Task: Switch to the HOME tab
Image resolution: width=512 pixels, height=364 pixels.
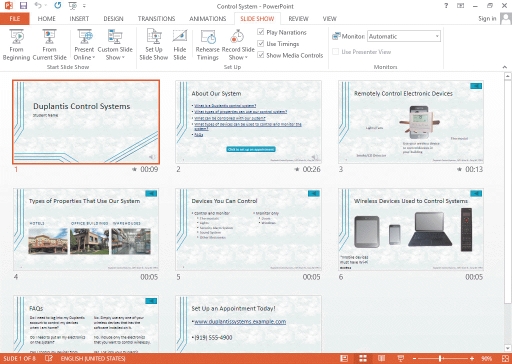Action: (46, 19)
